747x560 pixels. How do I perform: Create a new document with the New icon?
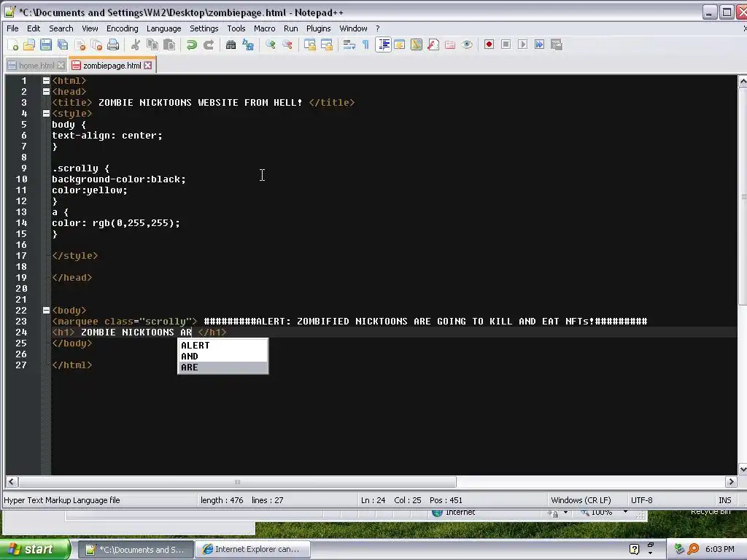pyautogui.click(x=13, y=44)
